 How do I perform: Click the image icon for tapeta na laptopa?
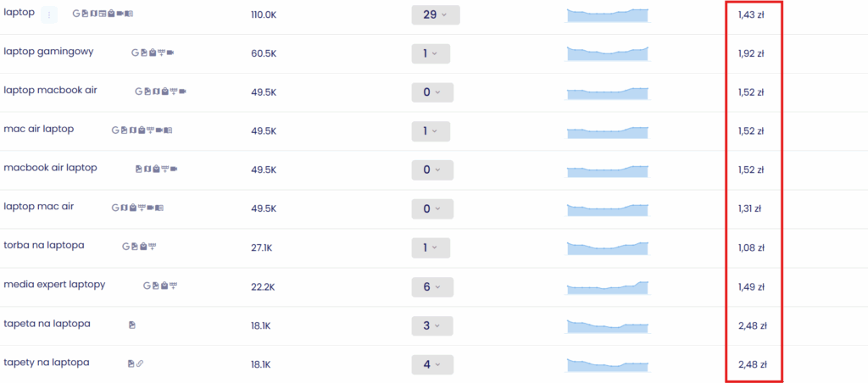131,325
